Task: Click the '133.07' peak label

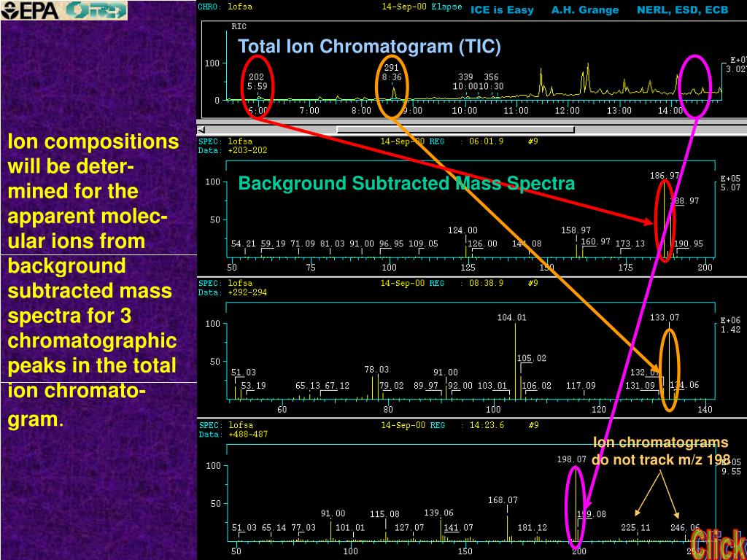Action: 665,318
